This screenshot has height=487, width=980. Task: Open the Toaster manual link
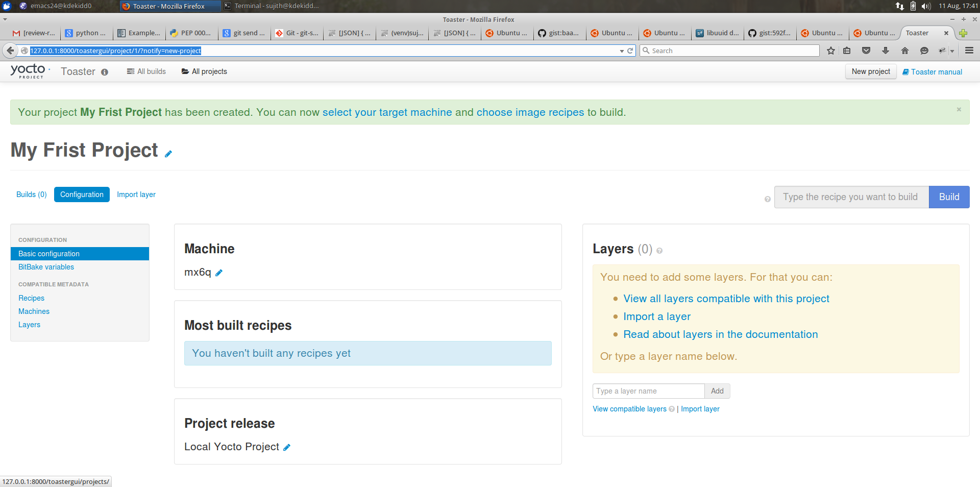[x=932, y=72]
